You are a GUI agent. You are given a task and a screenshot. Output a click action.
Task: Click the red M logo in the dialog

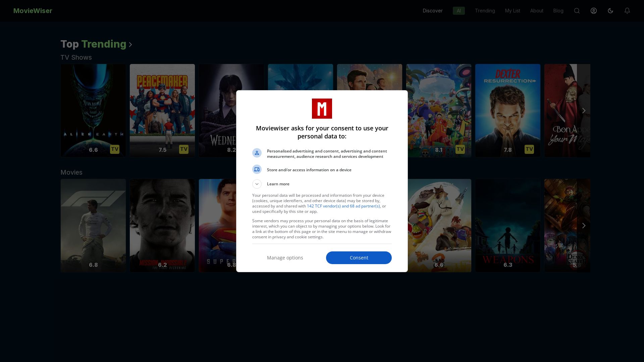[x=322, y=108]
